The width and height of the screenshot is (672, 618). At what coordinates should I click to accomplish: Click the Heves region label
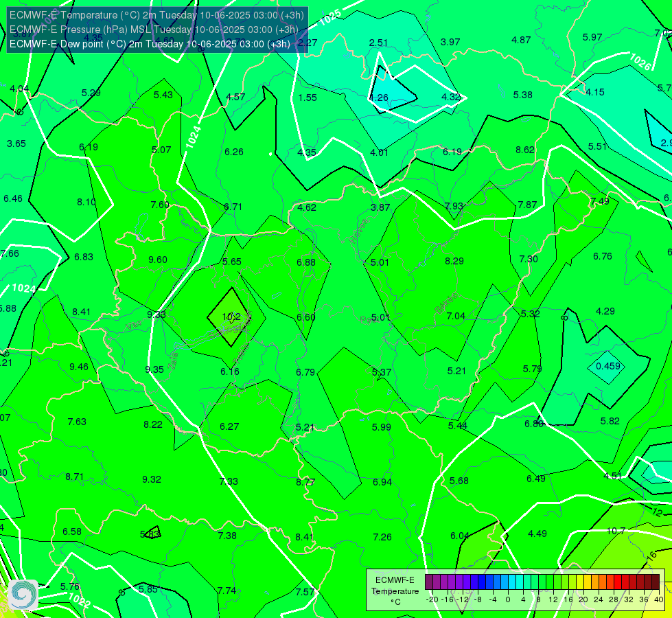pyautogui.click(x=359, y=231)
